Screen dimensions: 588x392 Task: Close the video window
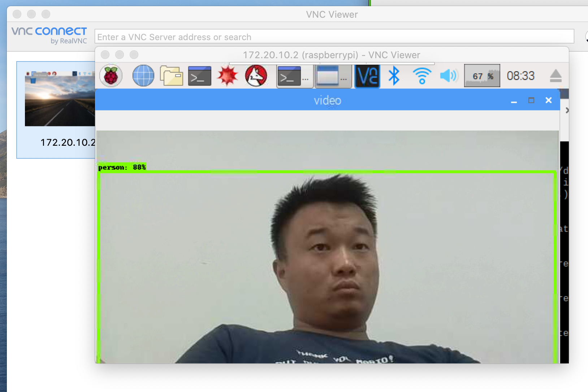pyautogui.click(x=548, y=100)
